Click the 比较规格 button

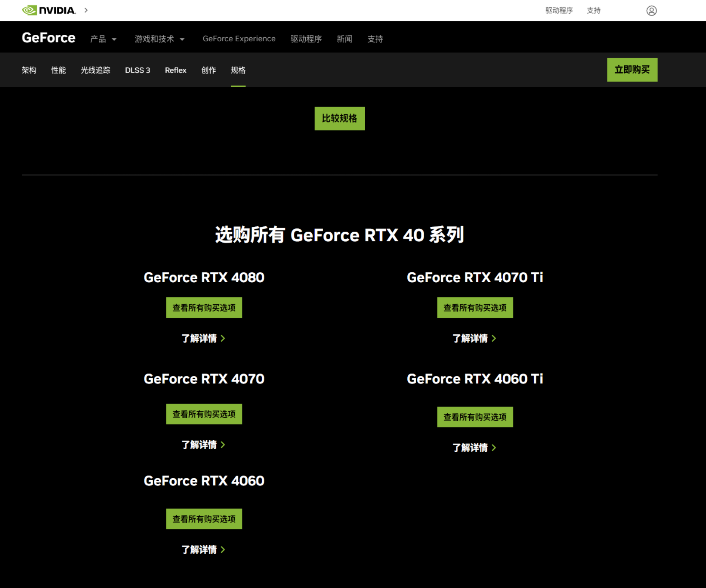click(339, 118)
